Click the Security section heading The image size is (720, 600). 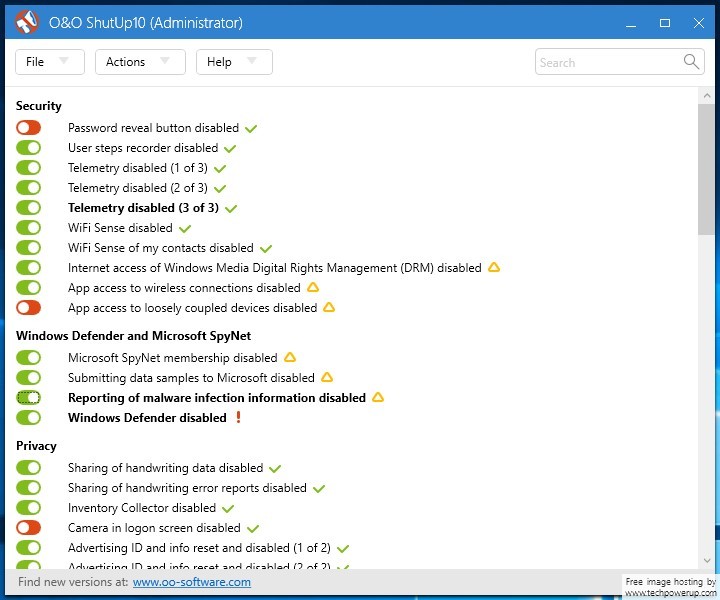point(39,106)
